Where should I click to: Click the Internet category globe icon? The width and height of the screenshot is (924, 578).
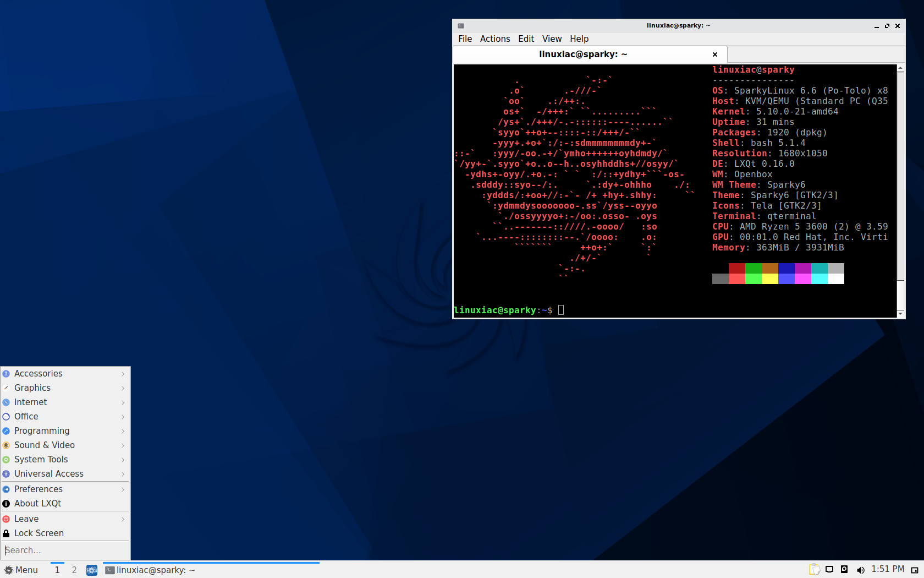tap(6, 402)
